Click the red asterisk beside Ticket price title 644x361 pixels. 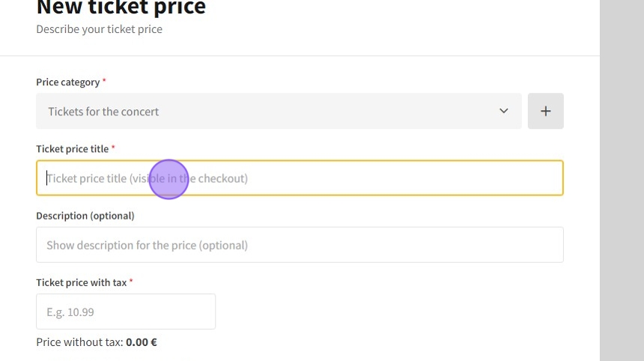[113, 148]
